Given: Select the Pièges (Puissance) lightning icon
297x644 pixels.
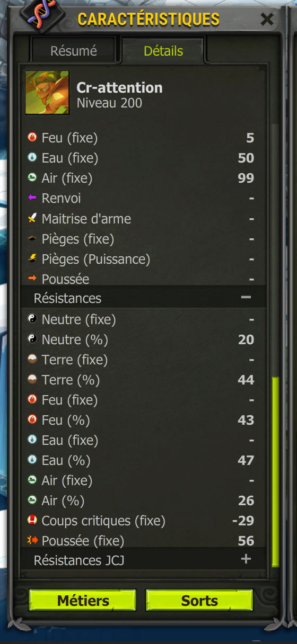Looking at the screenshot, I should click(32, 258).
